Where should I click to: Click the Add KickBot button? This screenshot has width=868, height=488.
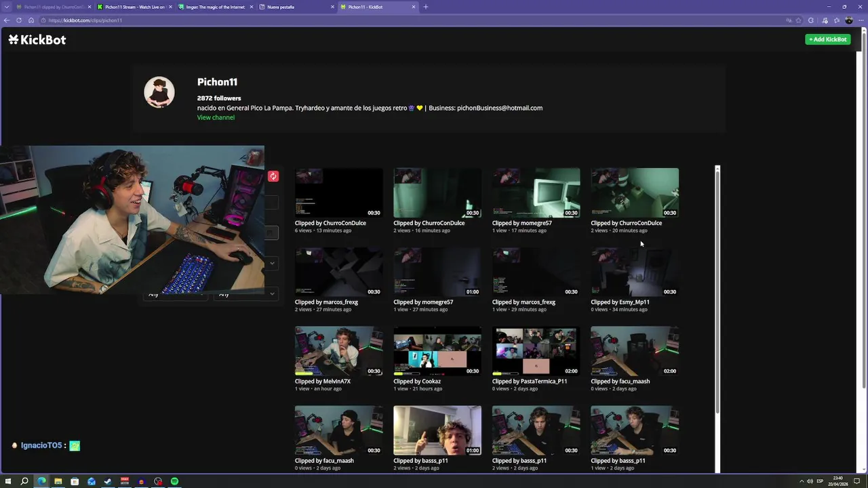point(827,39)
